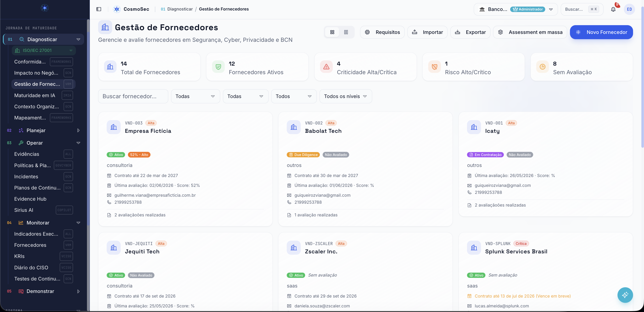Collapse the sidebar with the panel icon
The width and height of the screenshot is (644, 312).
click(99, 9)
